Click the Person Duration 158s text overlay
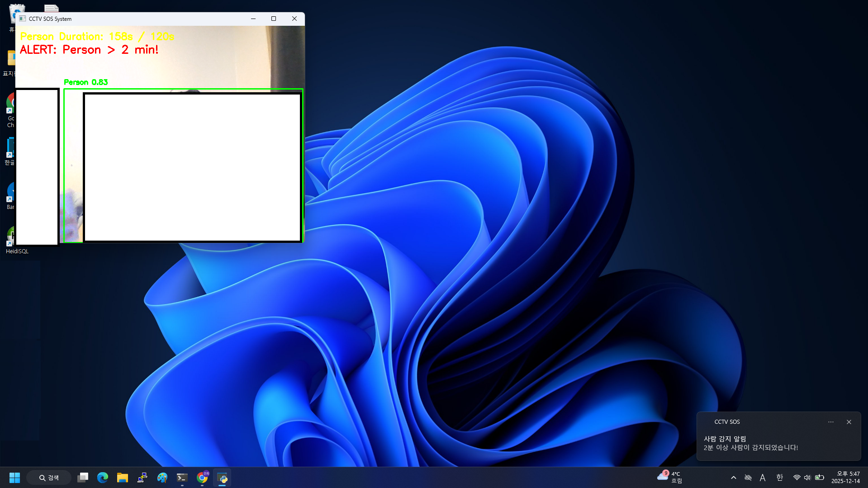This screenshot has width=868, height=488. point(97,37)
